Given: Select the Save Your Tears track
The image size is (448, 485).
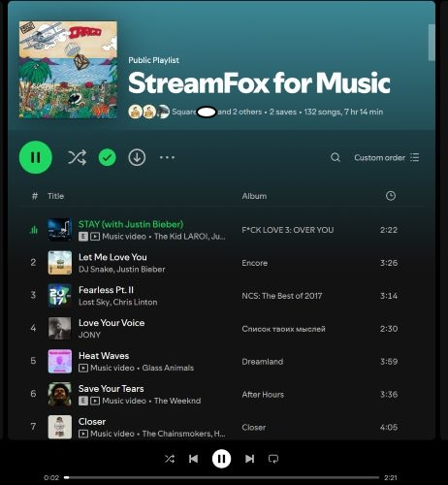Looking at the screenshot, I should point(112,389).
